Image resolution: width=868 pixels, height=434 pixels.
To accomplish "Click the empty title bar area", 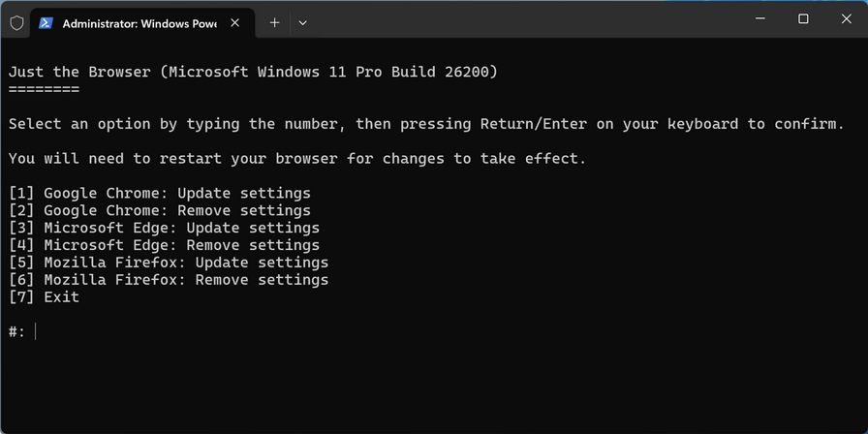I will [x=523, y=19].
